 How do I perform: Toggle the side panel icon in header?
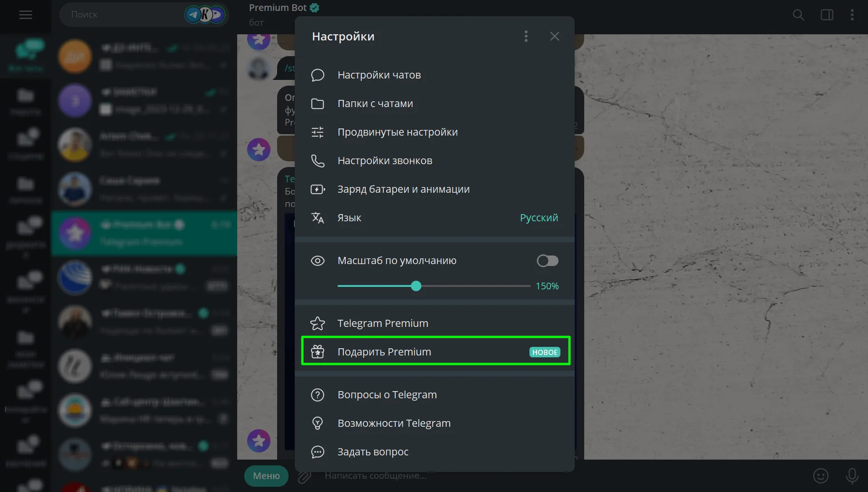827,15
